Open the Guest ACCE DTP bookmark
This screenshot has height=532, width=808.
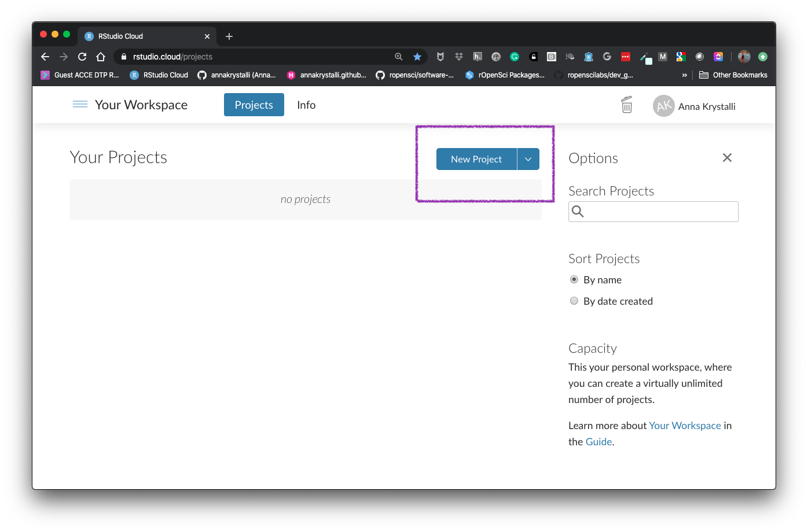[80, 75]
